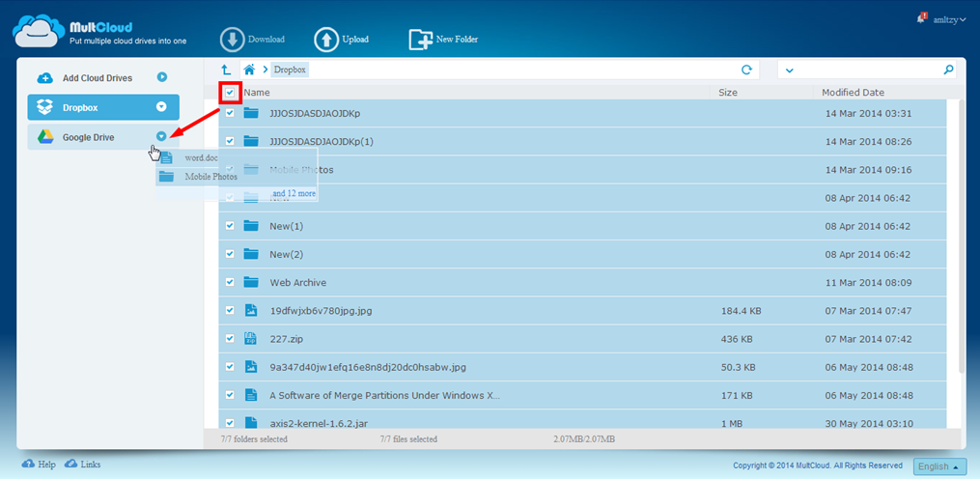Click the vertical scrollbar of file list

(x=959, y=241)
